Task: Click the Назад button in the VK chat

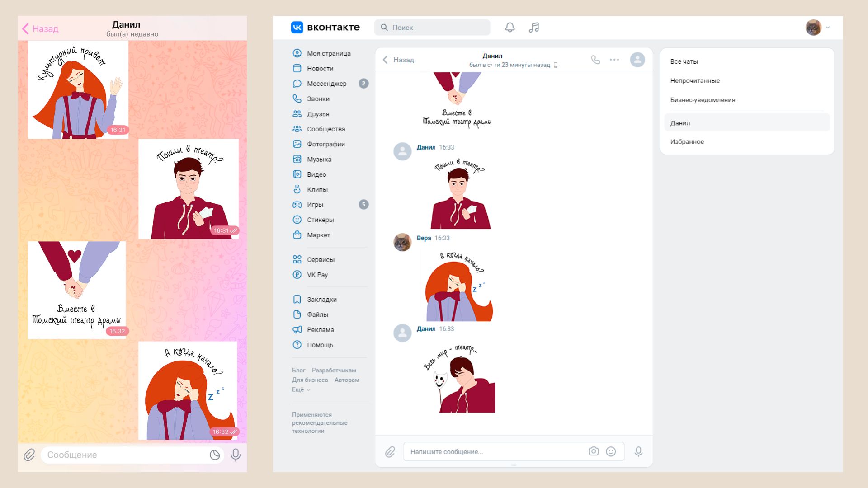Action: point(398,60)
